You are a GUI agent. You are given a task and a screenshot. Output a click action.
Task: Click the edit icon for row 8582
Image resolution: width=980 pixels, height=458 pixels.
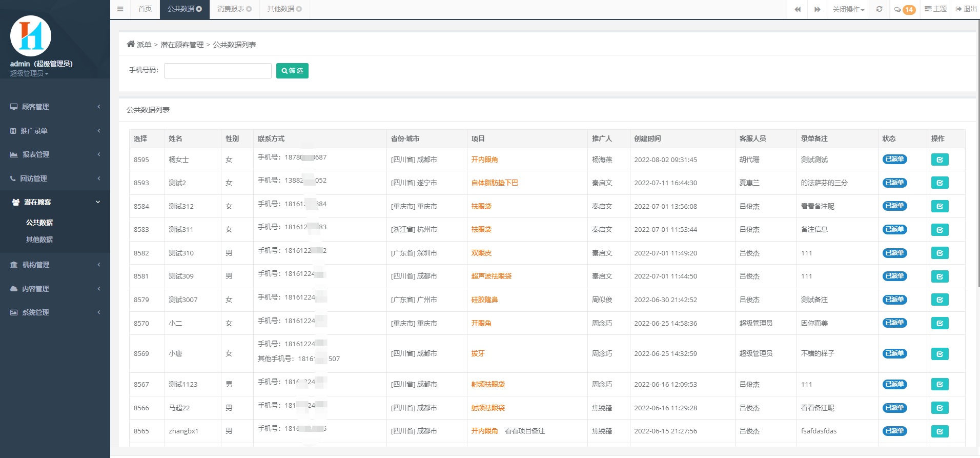click(x=940, y=253)
